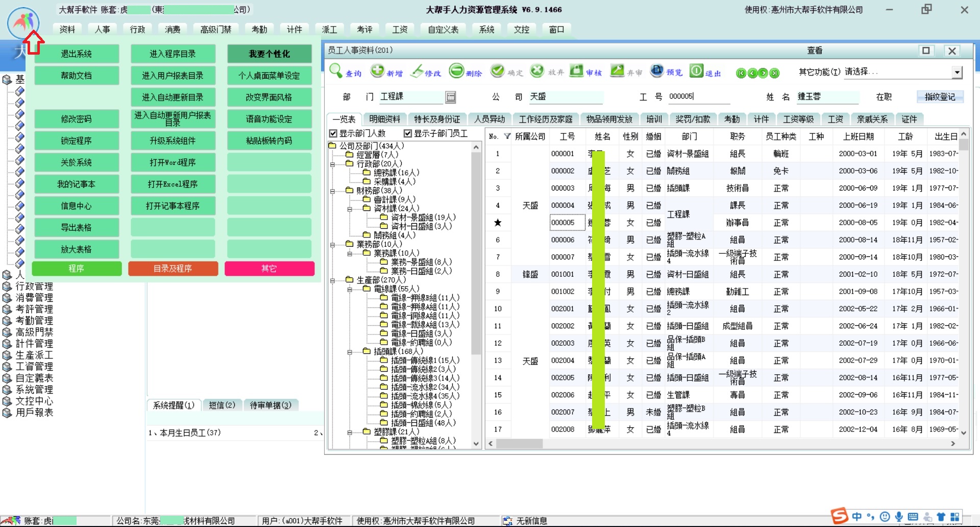Screen dimensions: 980x527
Task: Click 工号 input field 000005
Action: [698, 97]
